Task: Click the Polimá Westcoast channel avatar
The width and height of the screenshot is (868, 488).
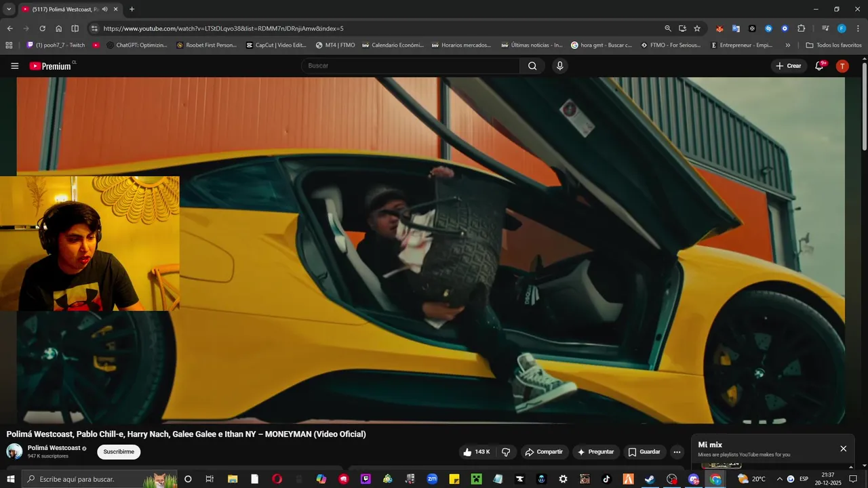Action: (14, 451)
